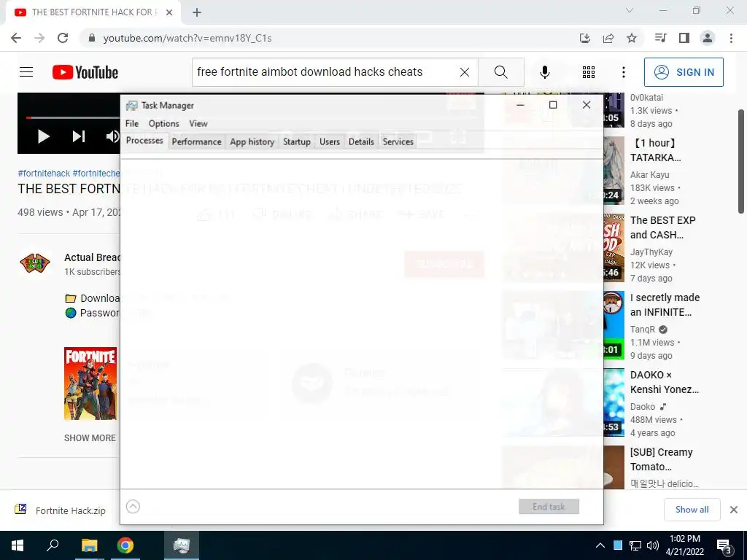Screen dimensions: 747x560
Task: Click SHOW MORE in video description
Action: pos(90,438)
